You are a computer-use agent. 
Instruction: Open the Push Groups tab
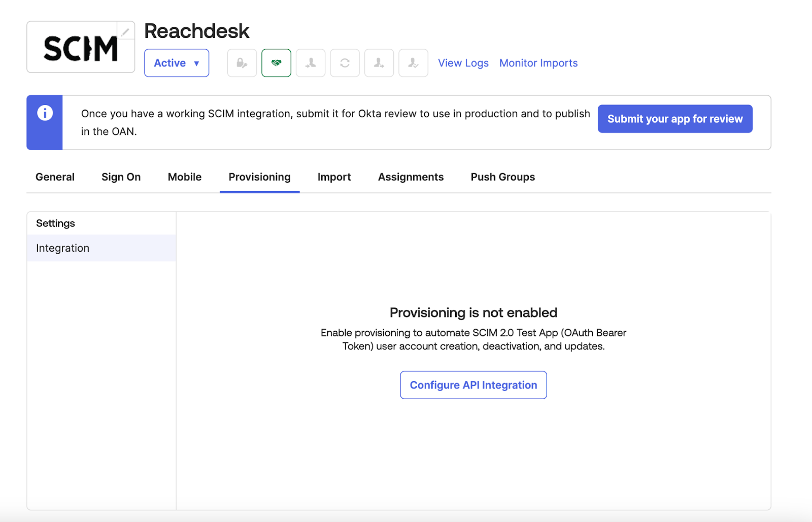[502, 177]
